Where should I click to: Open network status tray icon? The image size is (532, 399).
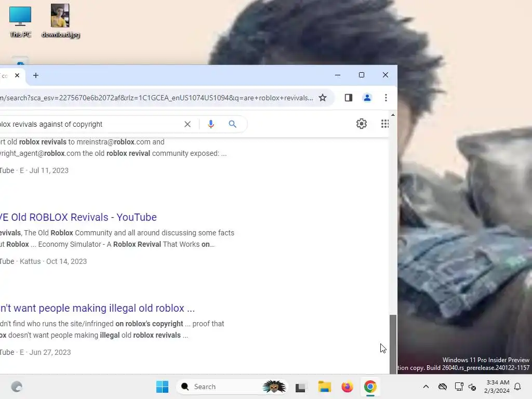pos(459,387)
